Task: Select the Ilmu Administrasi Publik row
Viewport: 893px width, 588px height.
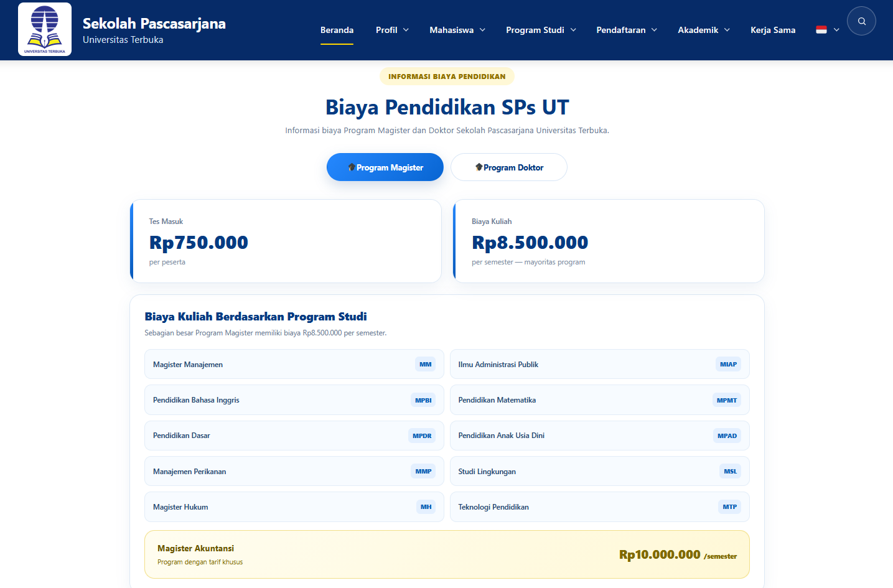Action: [600, 365]
